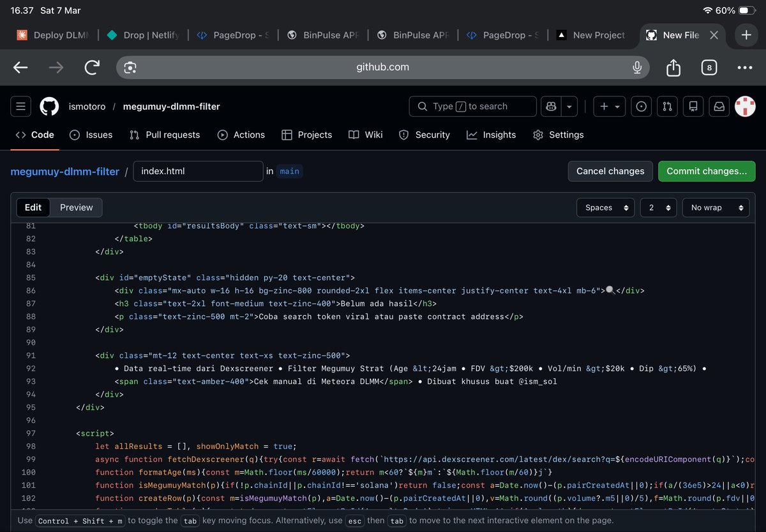Switch to the Drop | Netlify browser tab

click(x=144, y=35)
